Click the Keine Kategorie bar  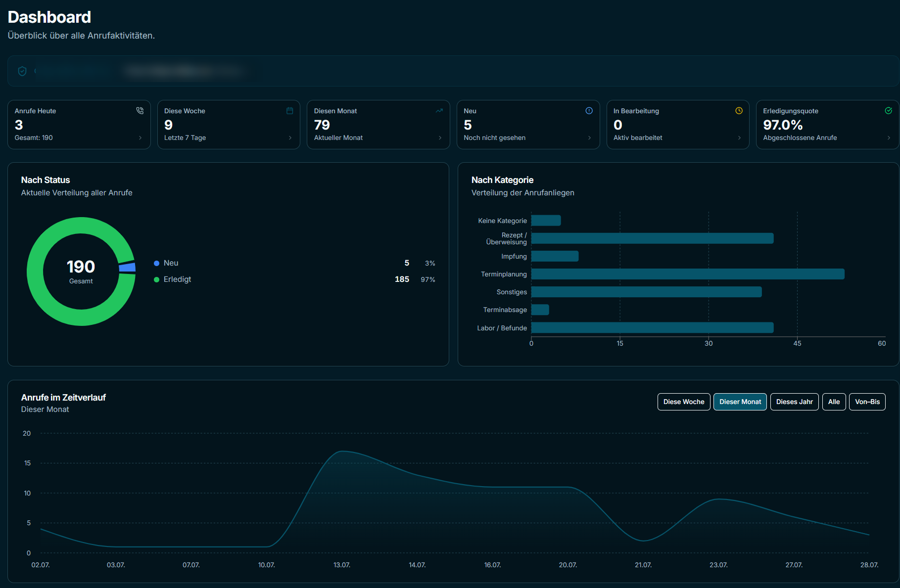point(546,221)
